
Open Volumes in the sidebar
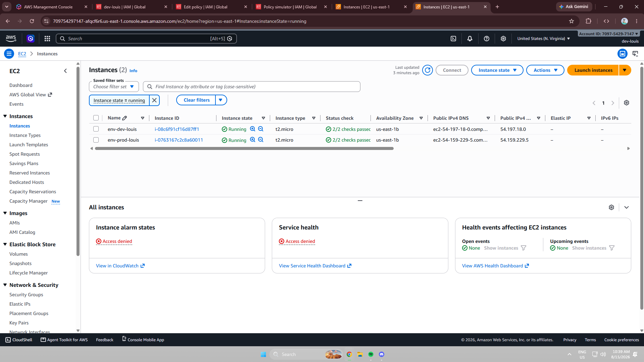[x=18, y=254]
